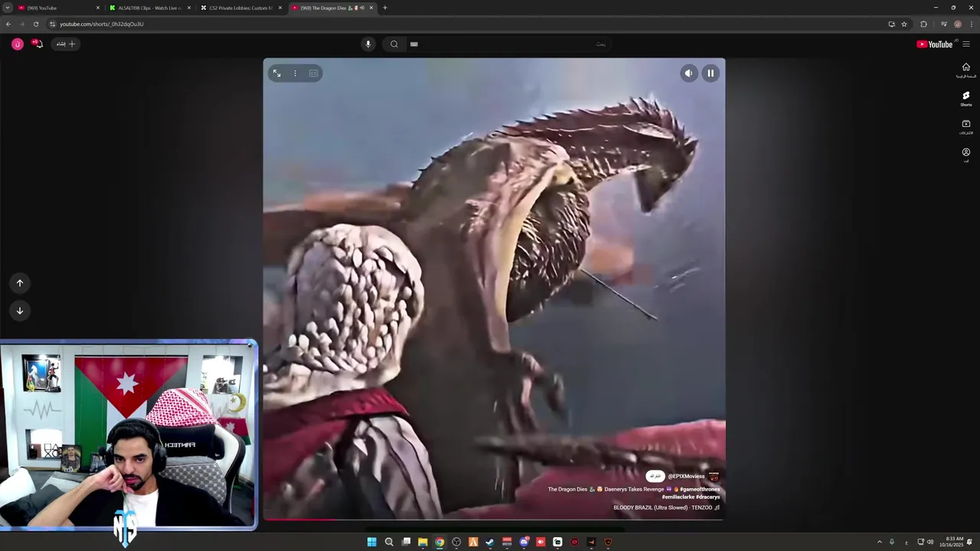Viewport: 980px width, 551px height.
Task: Mute the Shorts video volume
Action: coord(688,73)
